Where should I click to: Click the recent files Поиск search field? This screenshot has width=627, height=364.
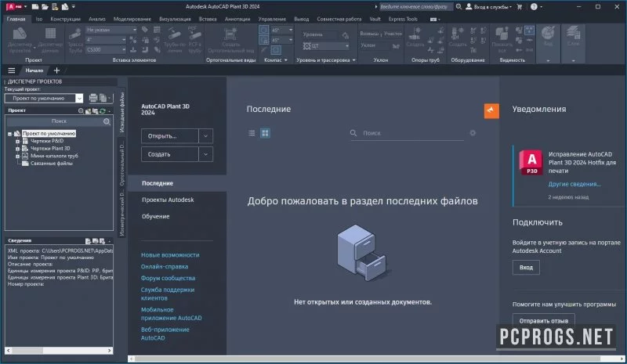pyautogui.click(x=407, y=133)
